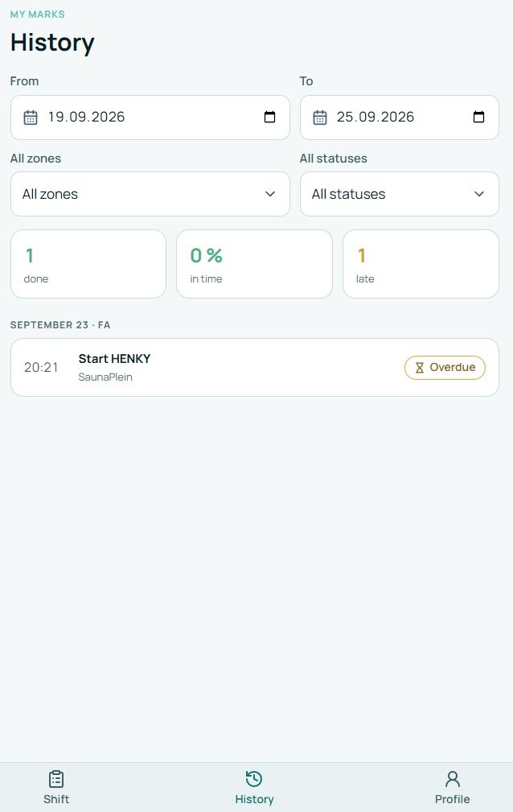Screen dimensions: 513x812
Task: Expand the All zones dropdown
Action: click(x=150, y=194)
